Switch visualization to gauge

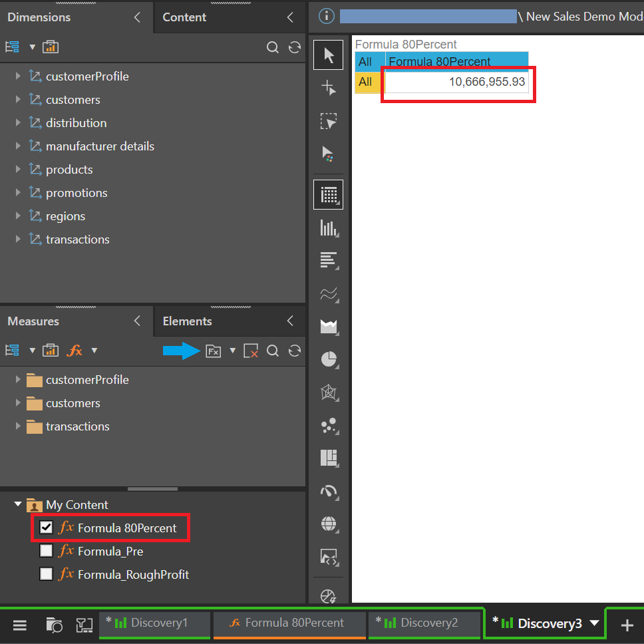(329, 491)
